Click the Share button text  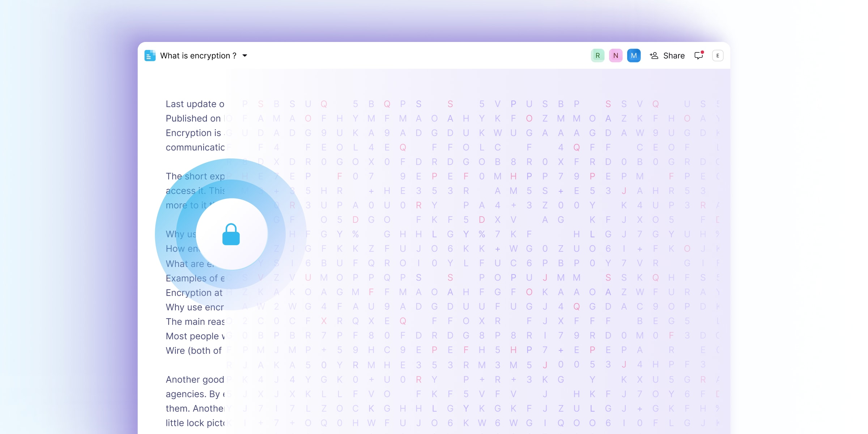pos(674,56)
